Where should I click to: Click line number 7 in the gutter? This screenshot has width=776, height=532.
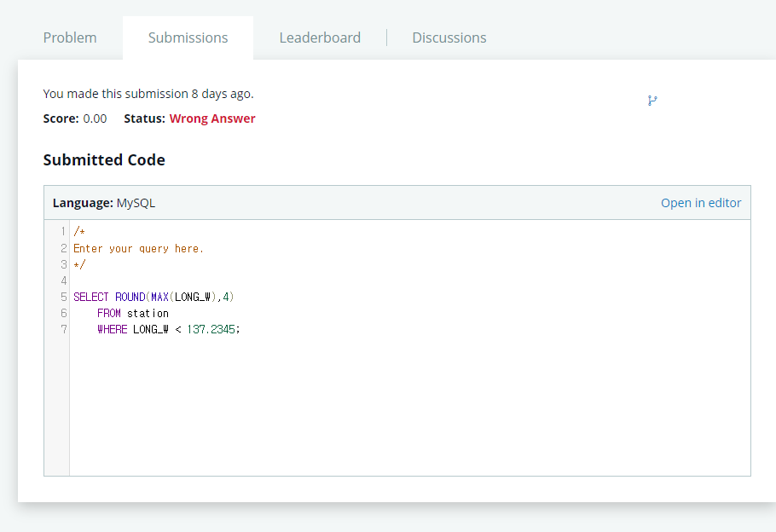pos(63,330)
